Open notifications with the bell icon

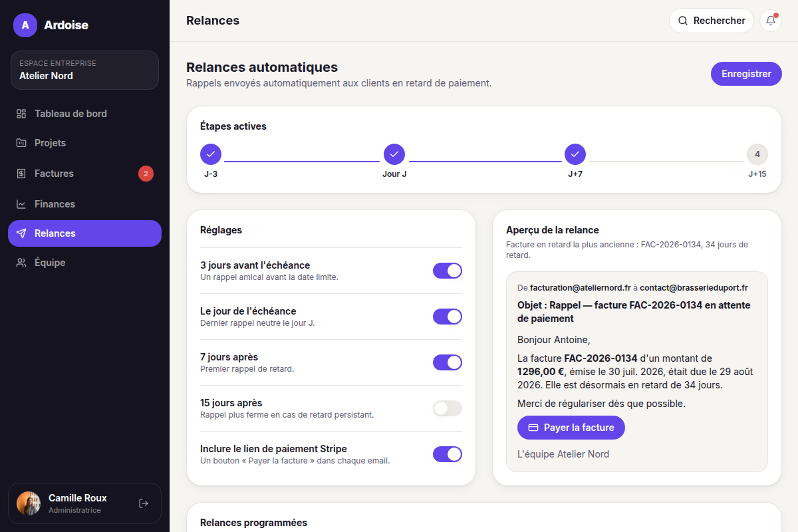click(x=771, y=21)
